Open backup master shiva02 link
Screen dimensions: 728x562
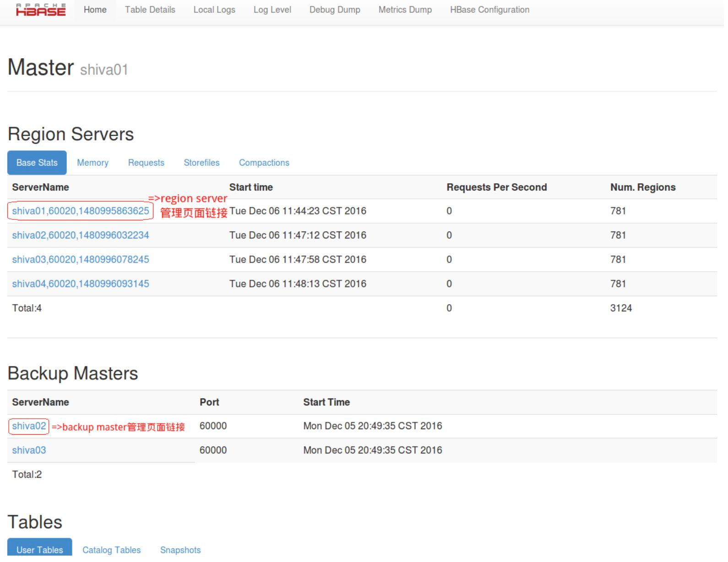coord(29,426)
